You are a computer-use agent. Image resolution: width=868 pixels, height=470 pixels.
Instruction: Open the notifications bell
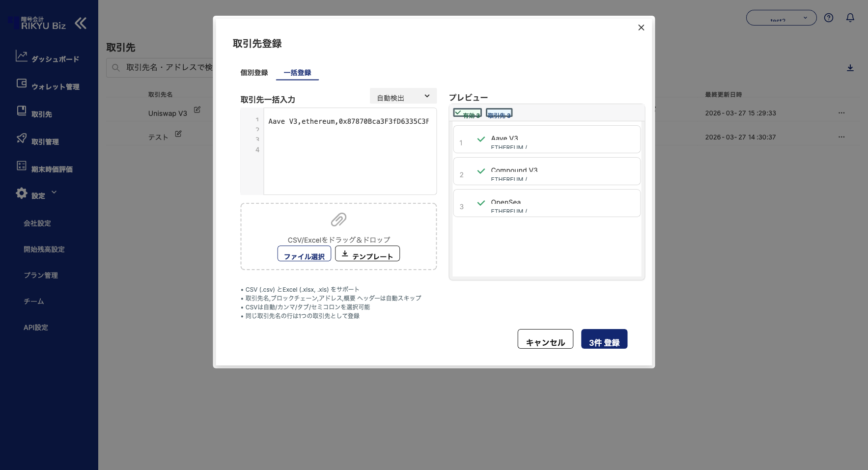tap(850, 18)
